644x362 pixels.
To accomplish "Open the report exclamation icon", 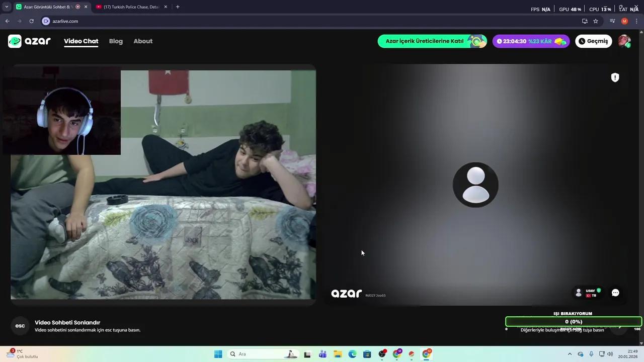I will (x=615, y=77).
